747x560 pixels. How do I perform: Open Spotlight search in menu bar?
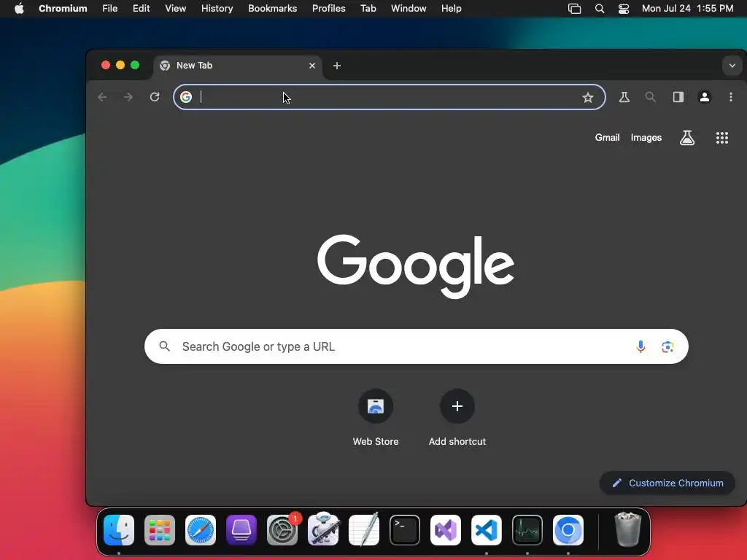[x=600, y=9]
